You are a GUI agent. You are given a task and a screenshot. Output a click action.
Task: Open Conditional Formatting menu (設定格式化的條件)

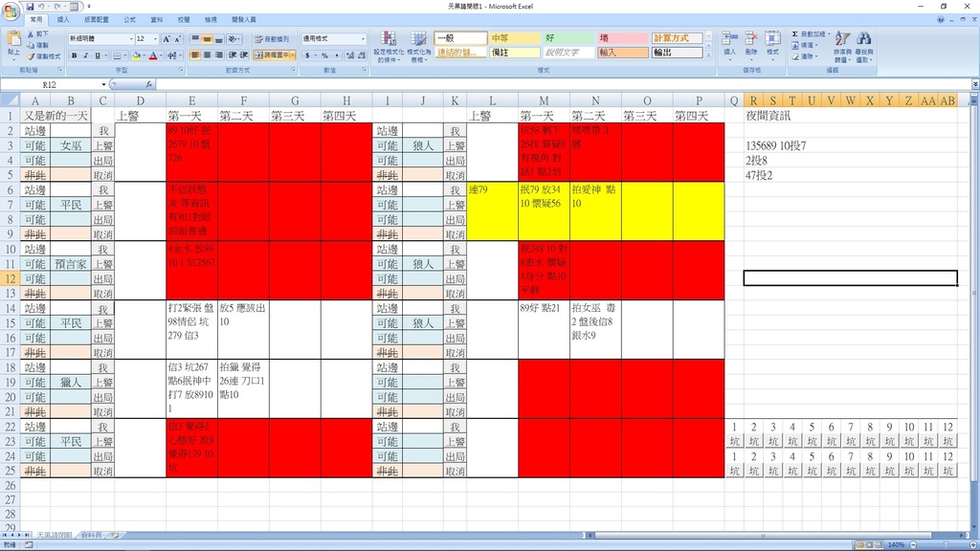pos(389,47)
